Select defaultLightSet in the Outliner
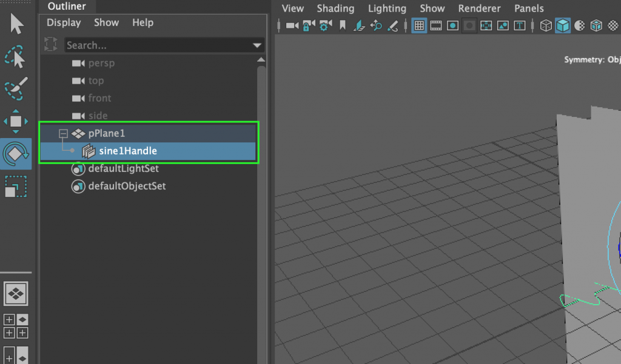Viewport: 621px width, 364px height. 123,168
